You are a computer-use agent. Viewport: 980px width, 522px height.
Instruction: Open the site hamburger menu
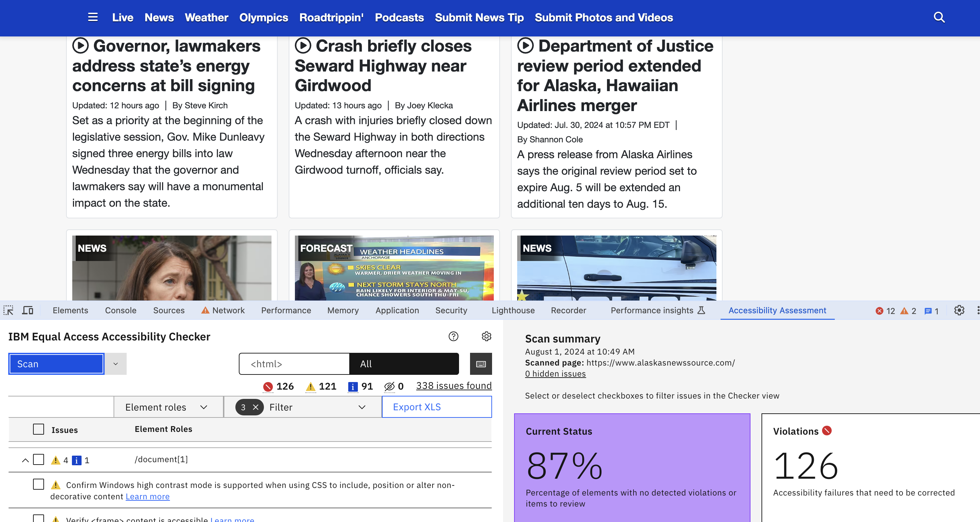[93, 17]
